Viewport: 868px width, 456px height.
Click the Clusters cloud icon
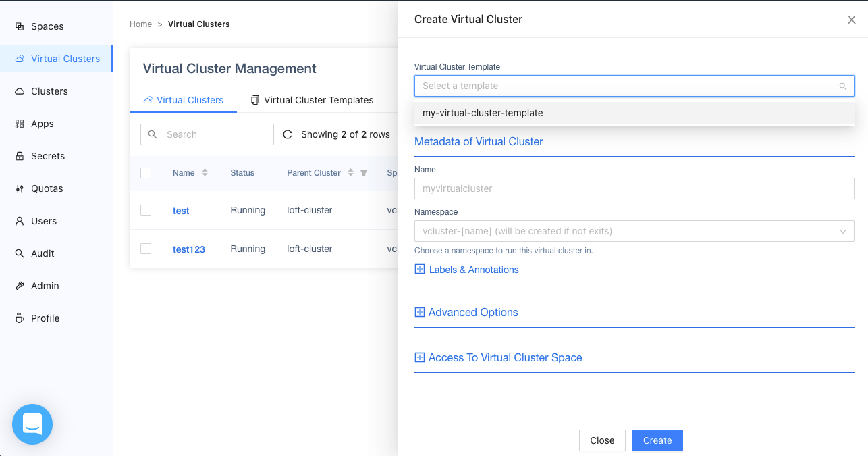pos(20,91)
